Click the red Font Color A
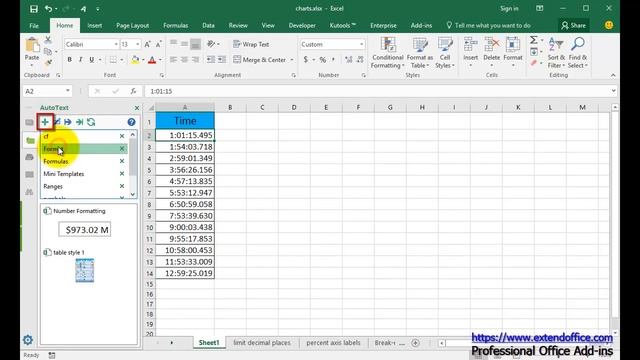640x360 pixels. (152, 60)
